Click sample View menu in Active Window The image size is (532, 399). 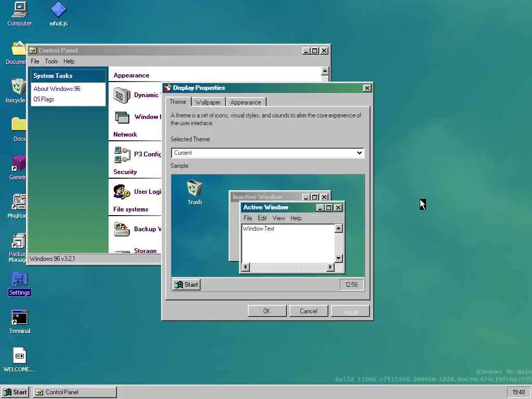(278, 218)
